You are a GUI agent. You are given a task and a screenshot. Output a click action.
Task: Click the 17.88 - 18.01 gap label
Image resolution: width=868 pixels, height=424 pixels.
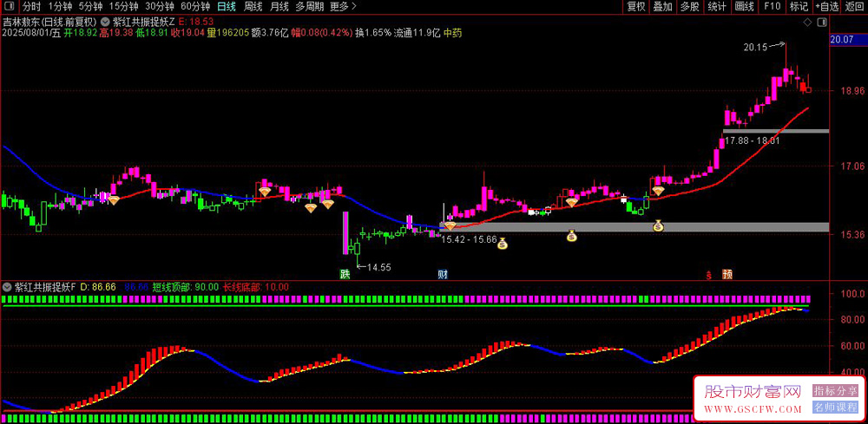point(753,141)
